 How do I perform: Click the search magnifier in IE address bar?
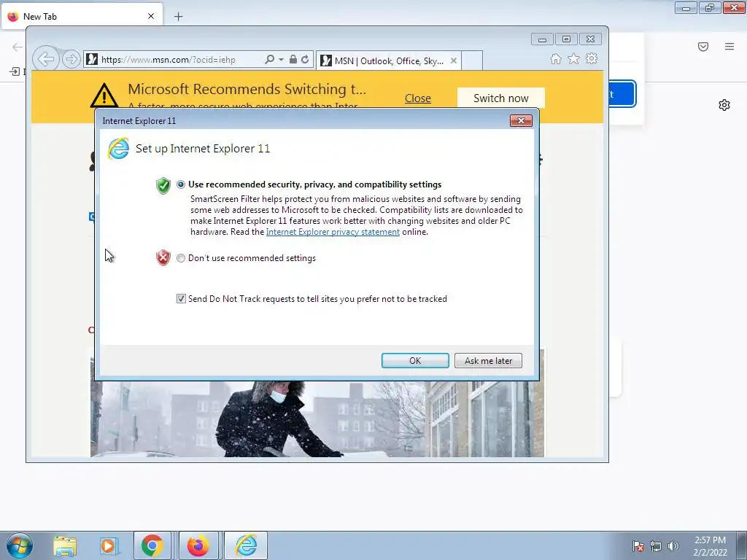[270, 60]
